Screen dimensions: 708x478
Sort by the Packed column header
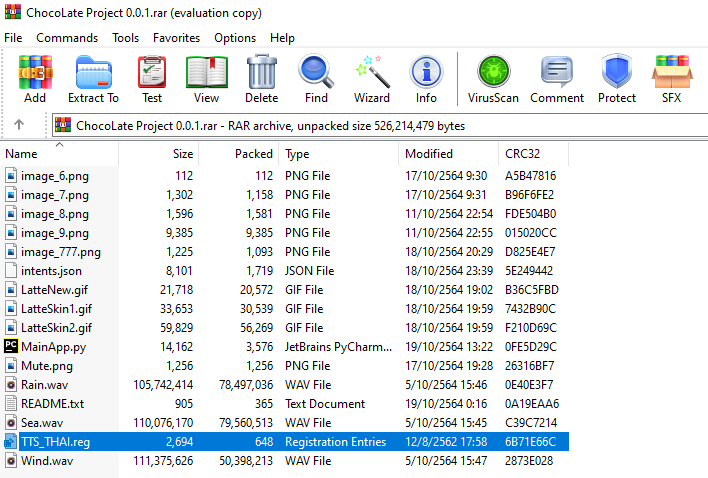point(238,154)
